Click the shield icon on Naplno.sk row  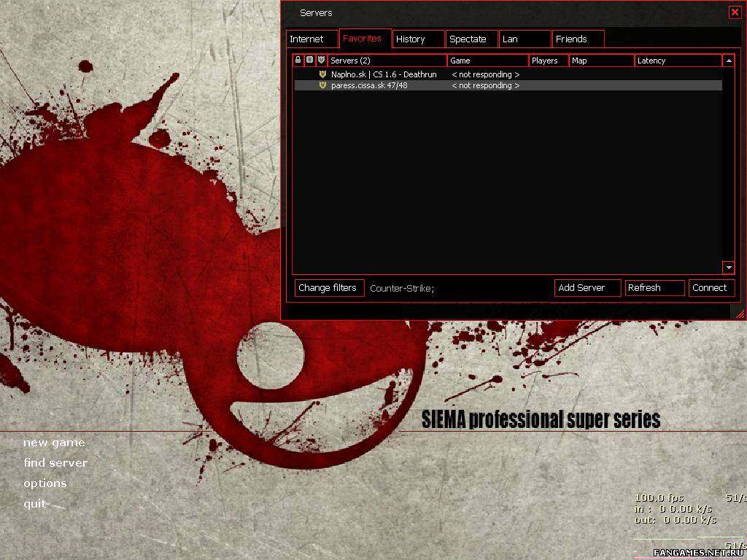[x=322, y=74]
